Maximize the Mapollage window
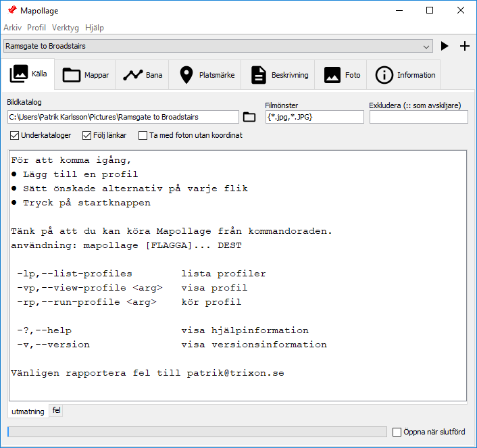The image size is (477, 448). (x=430, y=10)
